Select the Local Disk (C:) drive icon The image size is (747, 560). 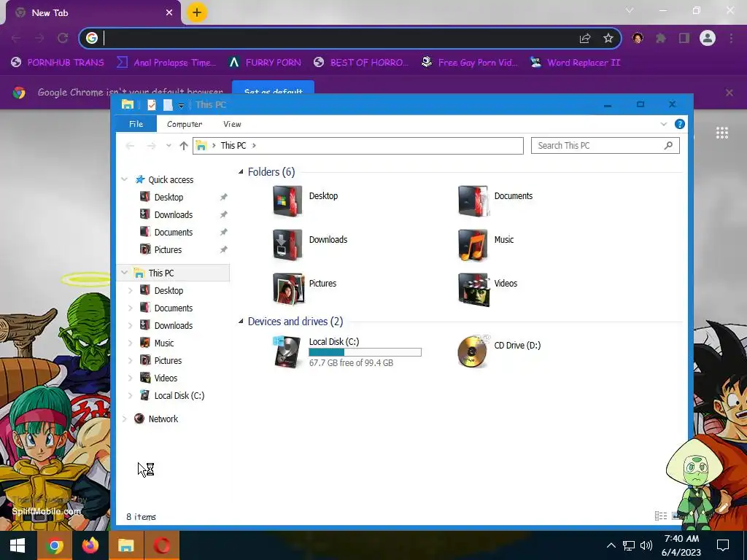[x=287, y=352]
